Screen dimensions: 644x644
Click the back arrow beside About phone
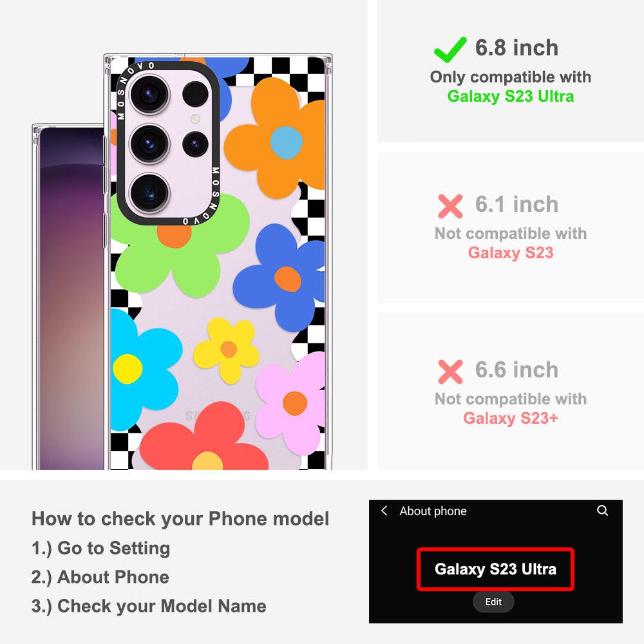point(384,511)
